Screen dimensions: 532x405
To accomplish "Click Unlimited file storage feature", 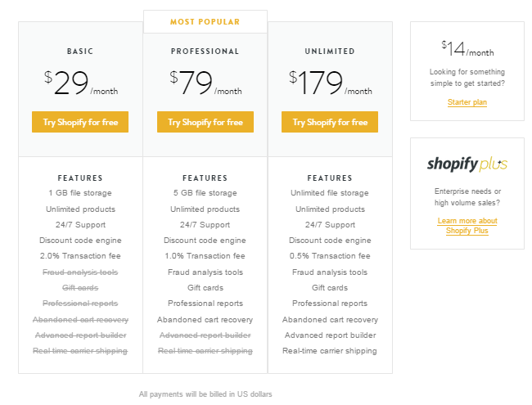I will 330,192.
